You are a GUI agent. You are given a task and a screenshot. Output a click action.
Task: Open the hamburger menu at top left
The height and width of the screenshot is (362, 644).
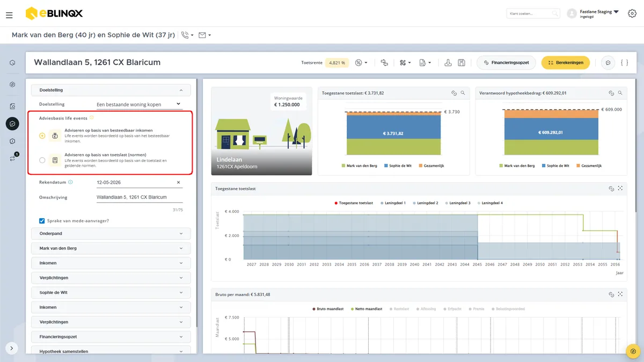tap(9, 15)
